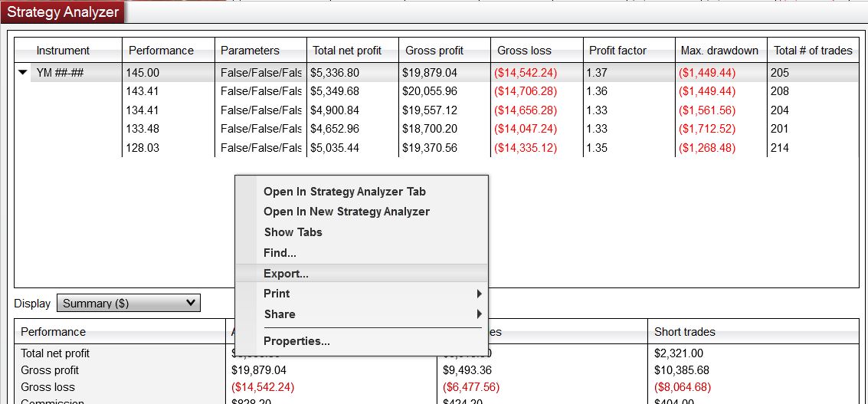Sort by Max. drawdown column header

tap(719, 51)
